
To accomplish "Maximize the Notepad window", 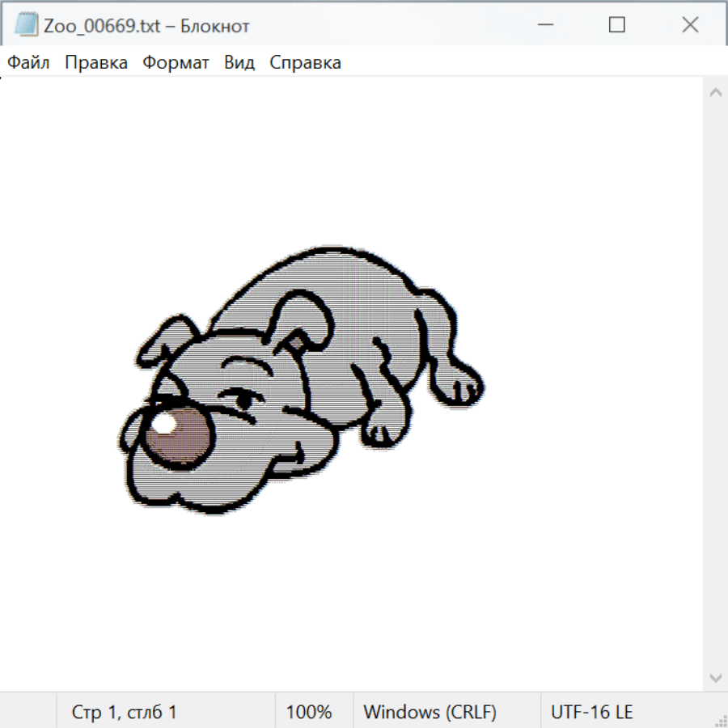I will [x=616, y=25].
